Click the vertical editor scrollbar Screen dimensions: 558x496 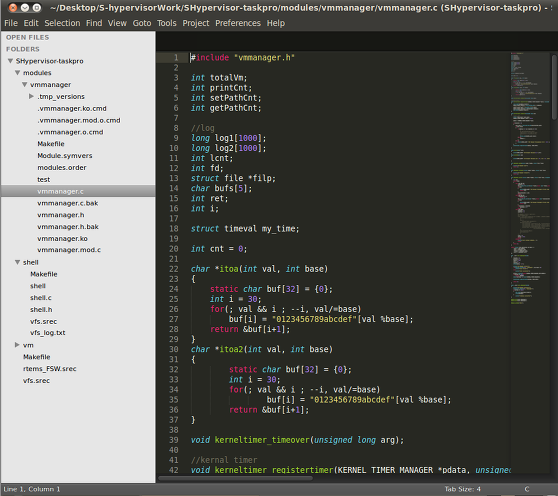click(x=554, y=87)
